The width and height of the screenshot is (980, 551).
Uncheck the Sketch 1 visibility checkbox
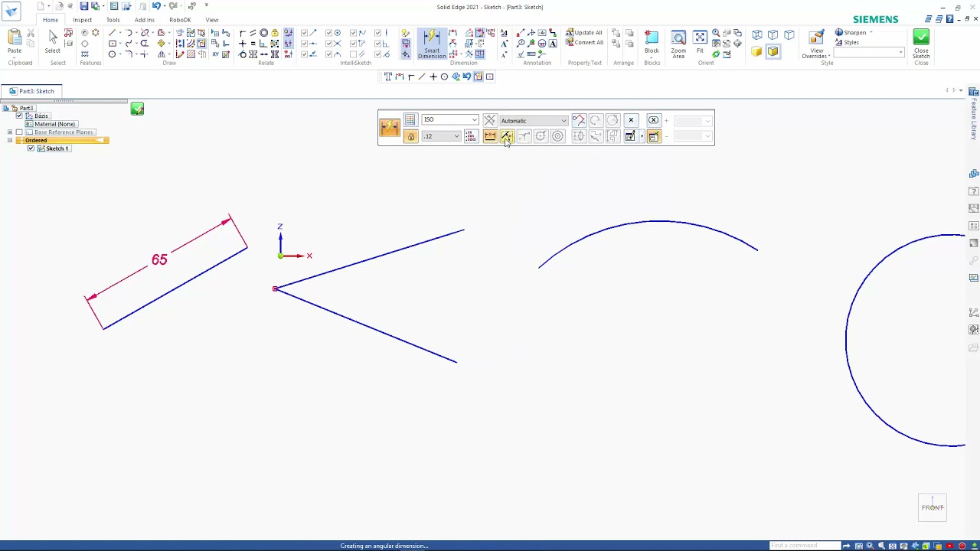coord(31,148)
